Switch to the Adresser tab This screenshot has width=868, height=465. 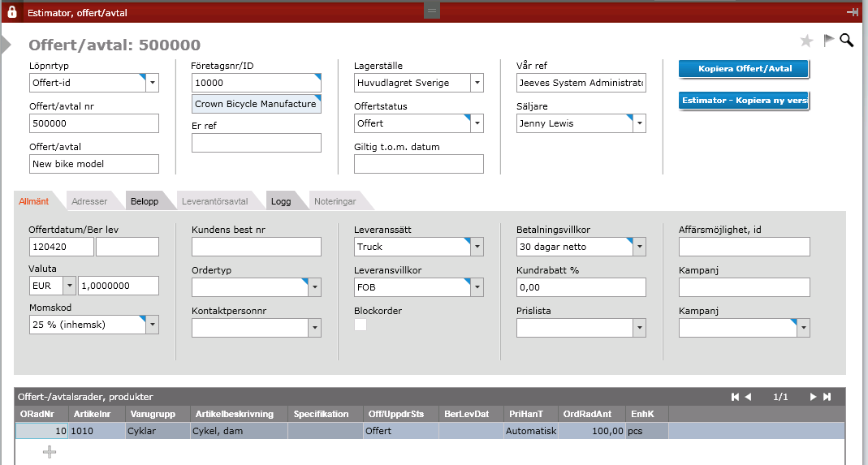click(x=89, y=201)
